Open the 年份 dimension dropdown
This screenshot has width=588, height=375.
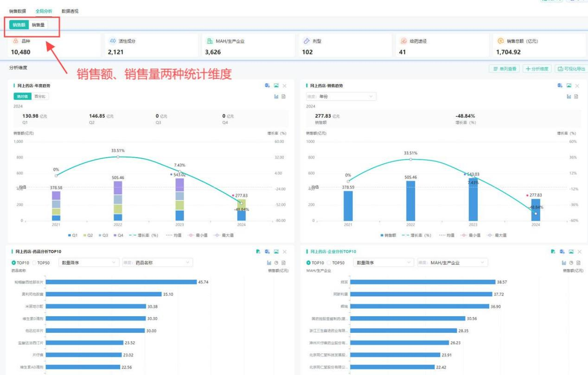(341, 96)
